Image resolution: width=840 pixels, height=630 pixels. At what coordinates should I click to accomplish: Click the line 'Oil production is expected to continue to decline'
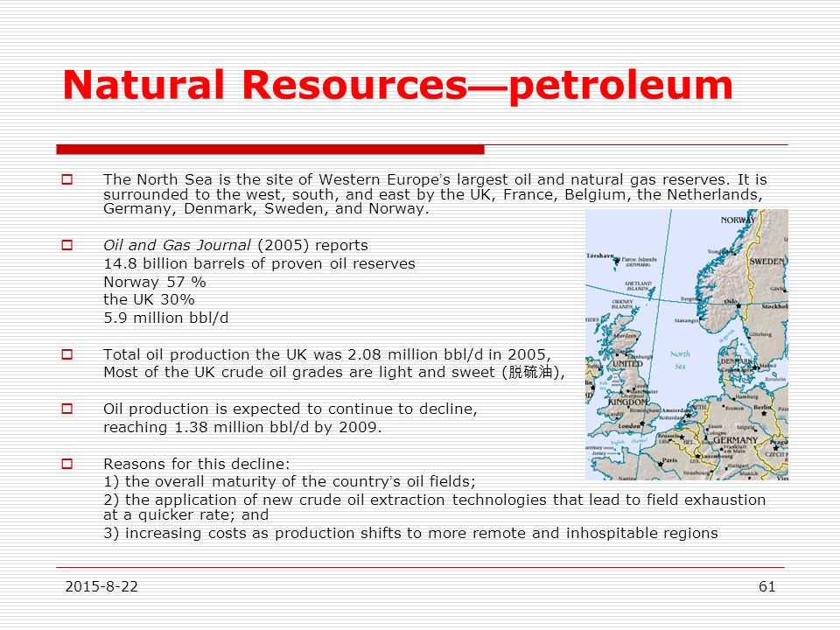coord(290,409)
